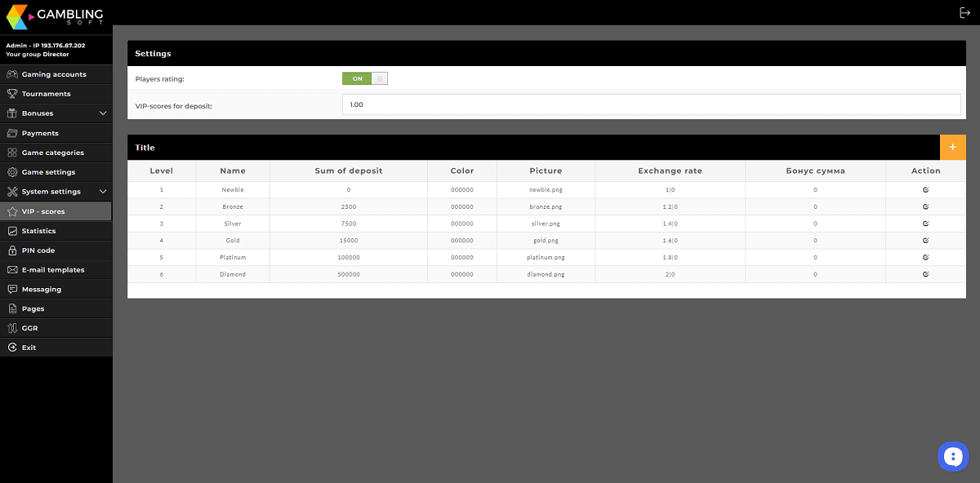Viewport: 980px width, 483px height.
Task: Click the chart icon beside Statistics
Action: point(12,231)
